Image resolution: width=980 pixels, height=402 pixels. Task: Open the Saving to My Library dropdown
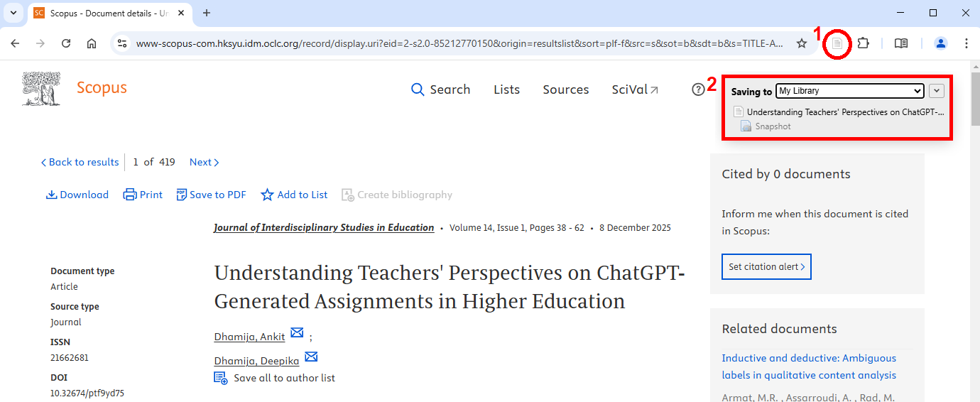(x=849, y=91)
